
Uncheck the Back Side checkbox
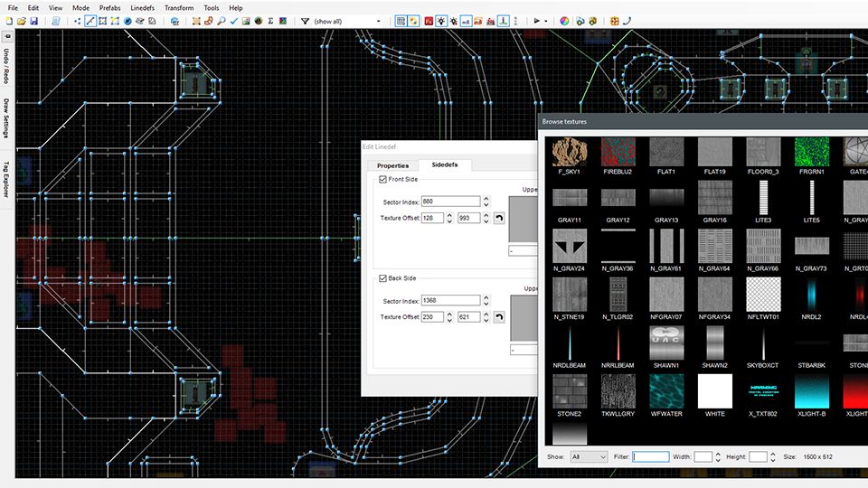pos(383,278)
